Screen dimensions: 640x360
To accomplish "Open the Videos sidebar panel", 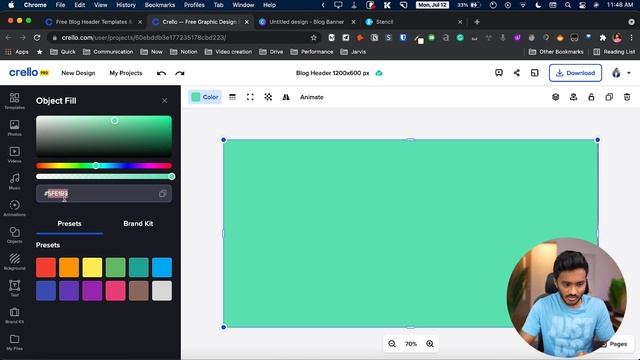I will 14,154.
